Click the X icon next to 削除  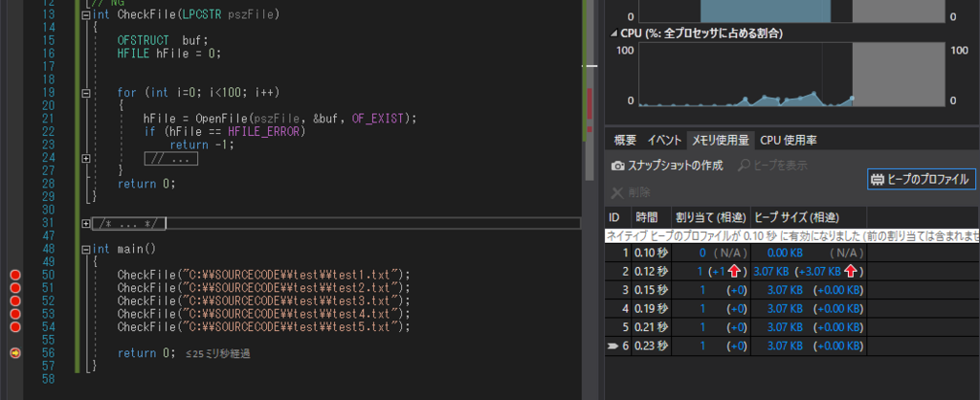tap(617, 192)
